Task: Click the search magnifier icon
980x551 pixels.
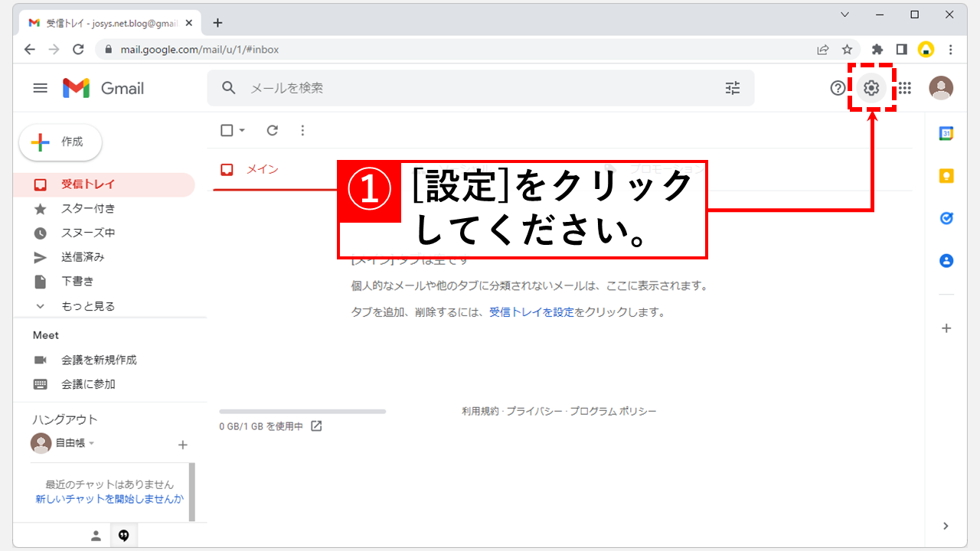Action: (229, 88)
